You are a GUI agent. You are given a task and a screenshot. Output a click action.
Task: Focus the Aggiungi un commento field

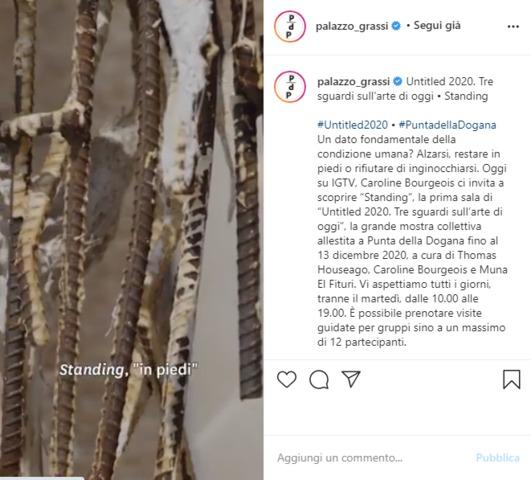[373, 458]
